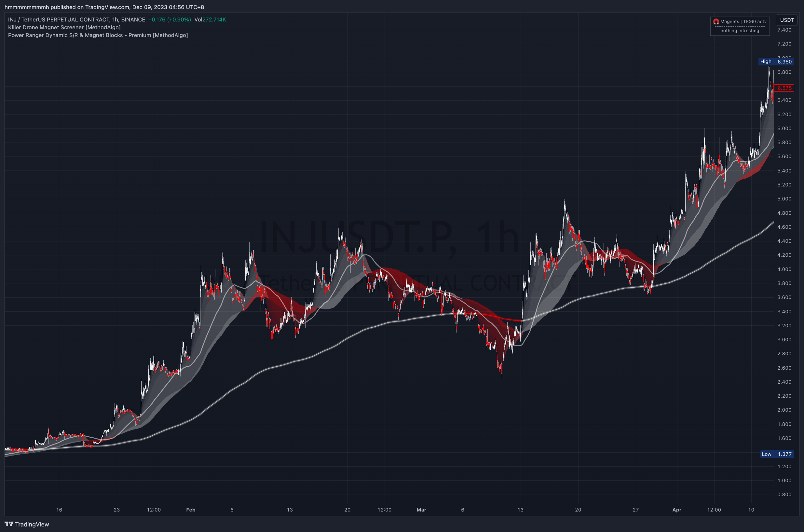This screenshot has height=532, width=804.
Task: Click the 7.400 value on the price scale
Action: tap(785, 30)
